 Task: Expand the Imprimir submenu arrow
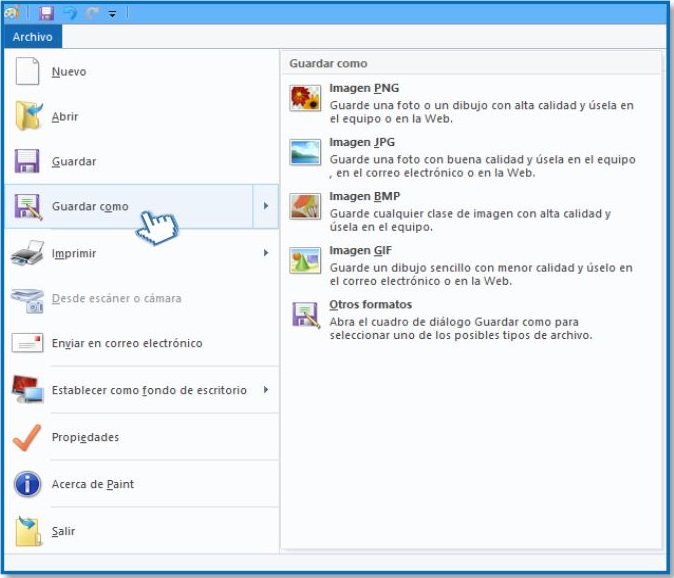pyautogui.click(x=266, y=253)
